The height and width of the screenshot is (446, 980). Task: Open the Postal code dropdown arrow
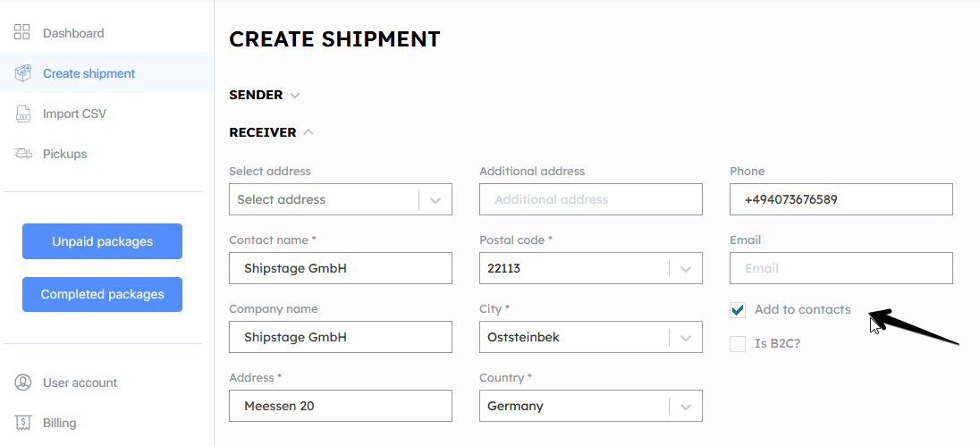click(x=686, y=269)
